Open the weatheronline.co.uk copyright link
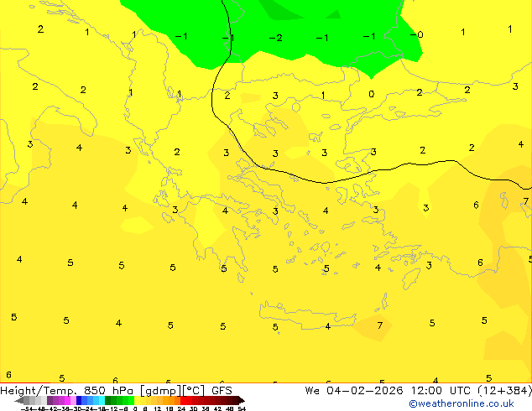Viewport: 532px width, 411px height. (462, 403)
